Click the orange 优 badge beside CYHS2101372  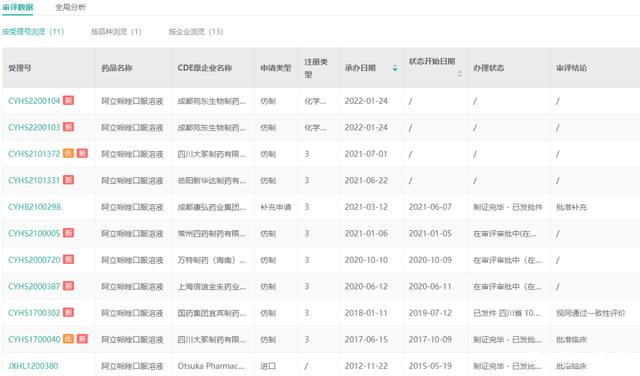(68, 154)
